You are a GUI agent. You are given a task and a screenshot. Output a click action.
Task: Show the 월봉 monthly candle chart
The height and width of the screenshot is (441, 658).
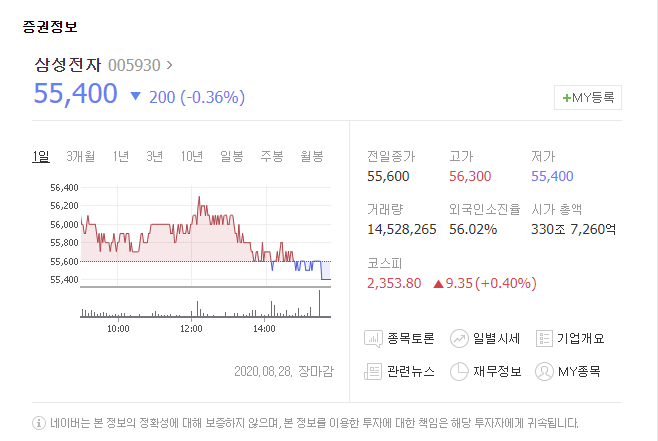(311, 156)
